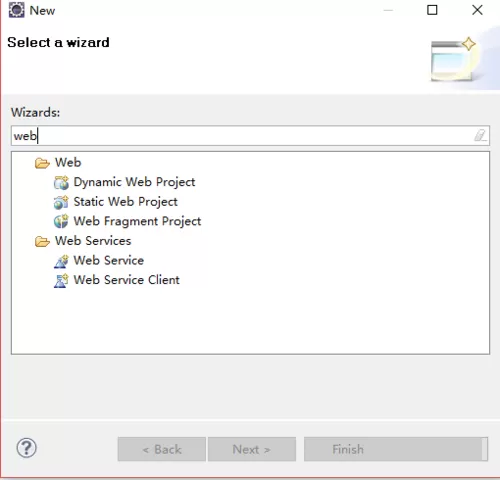Click the Web Service wizard icon
This screenshot has width=500, height=480.
click(61, 261)
